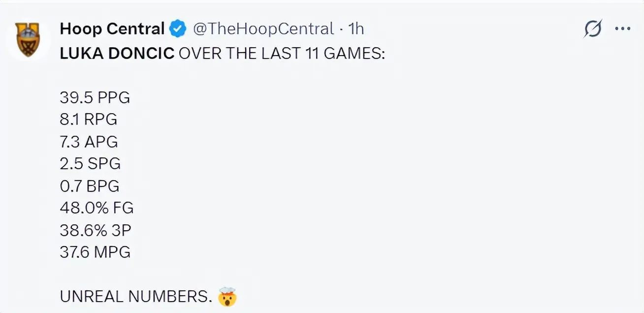Click the 7.3 APG stat line
Screen dimensions: 644x313
(89, 142)
